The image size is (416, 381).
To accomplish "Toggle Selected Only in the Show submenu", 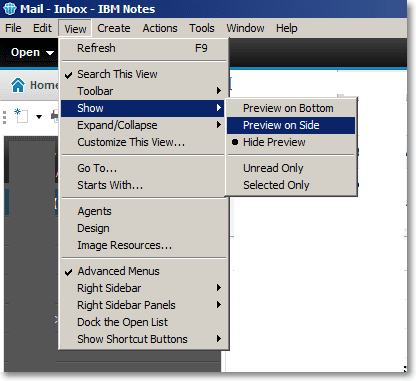I will 291,185.
